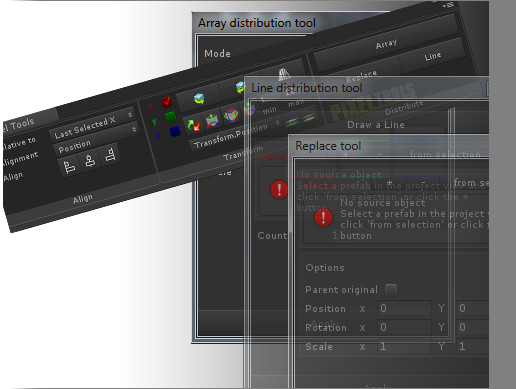Click the Line button in Distribute panel
Image resolution: width=516 pixels, height=389 pixels.
tap(432, 56)
